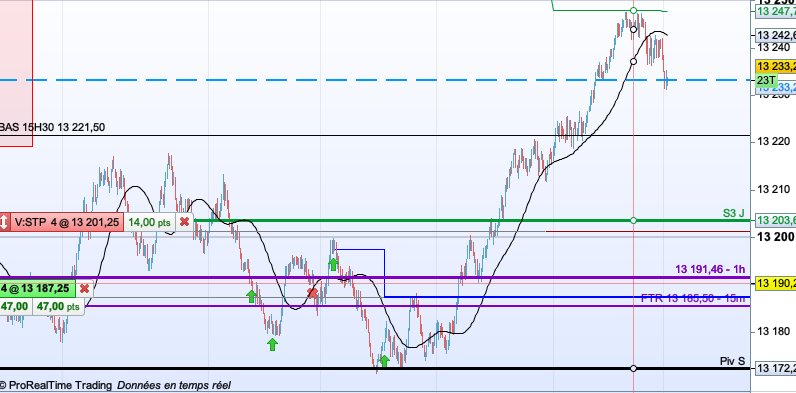Close the 4 @ 13 187,25 position with its red X
This screenshot has height=393, width=796.
pyautogui.click(x=85, y=288)
